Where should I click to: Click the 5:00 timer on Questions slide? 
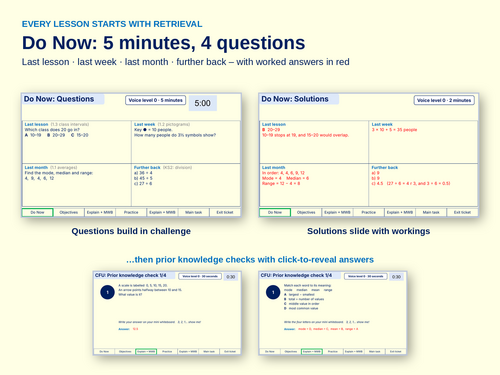tap(203, 103)
